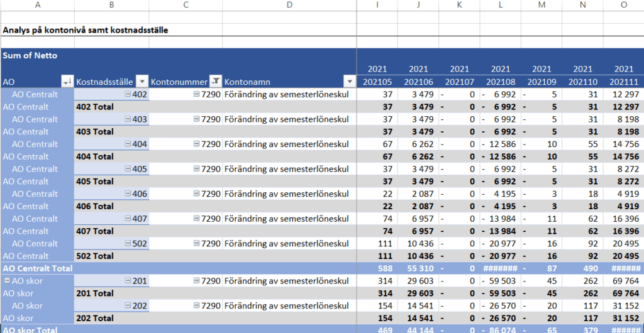Select column I header

click(x=377, y=5)
